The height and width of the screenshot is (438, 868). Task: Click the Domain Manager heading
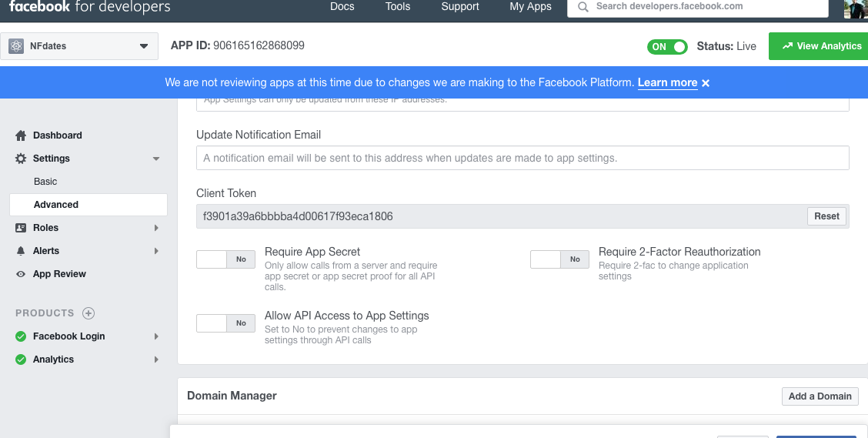232,396
